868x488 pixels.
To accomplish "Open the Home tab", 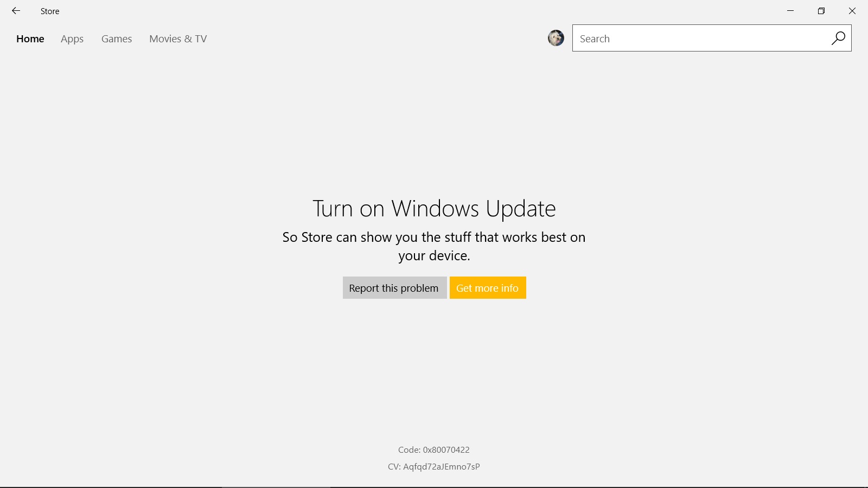I will pos(30,38).
